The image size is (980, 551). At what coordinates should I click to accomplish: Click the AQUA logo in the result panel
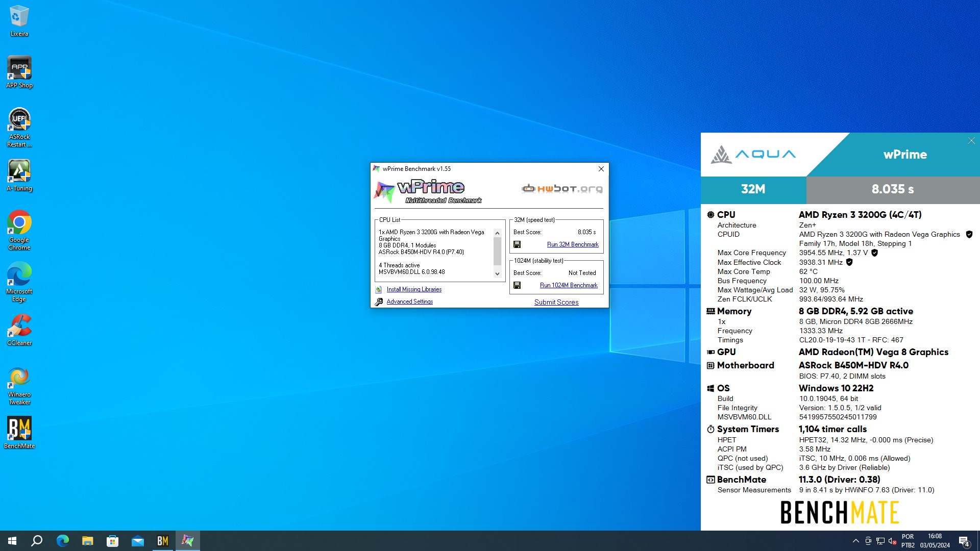[x=753, y=154]
